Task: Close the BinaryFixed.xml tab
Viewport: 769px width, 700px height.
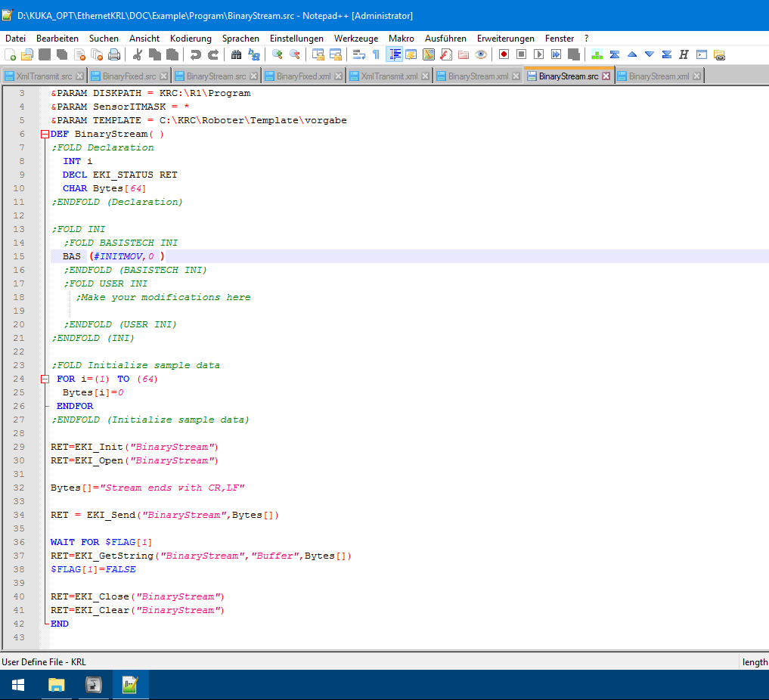Action: click(338, 76)
